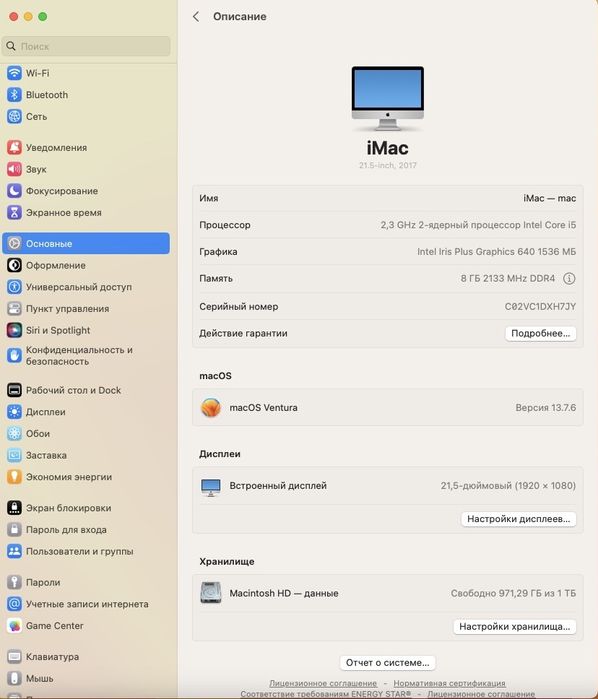Viewport: 598px width, 699px height.
Task: Click the Оформление icon
Action: coord(14,265)
